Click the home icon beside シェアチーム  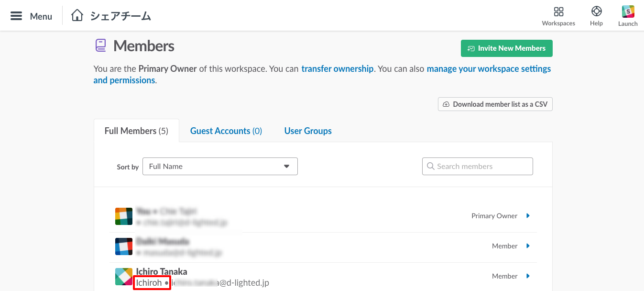(77, 15)
